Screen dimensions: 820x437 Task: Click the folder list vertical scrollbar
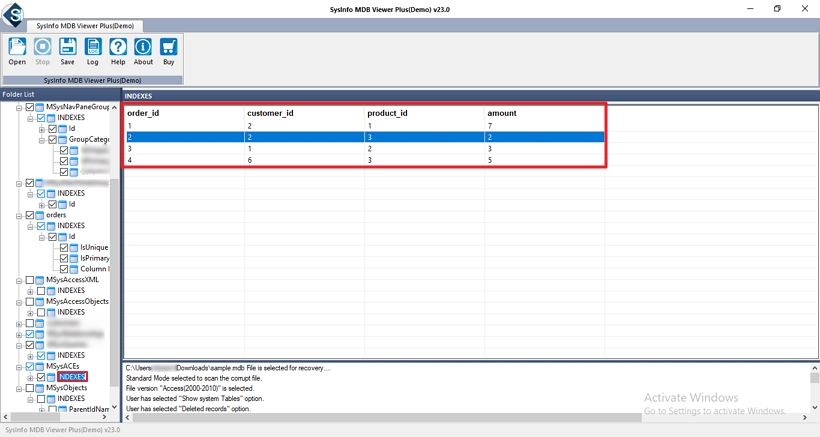114,282
